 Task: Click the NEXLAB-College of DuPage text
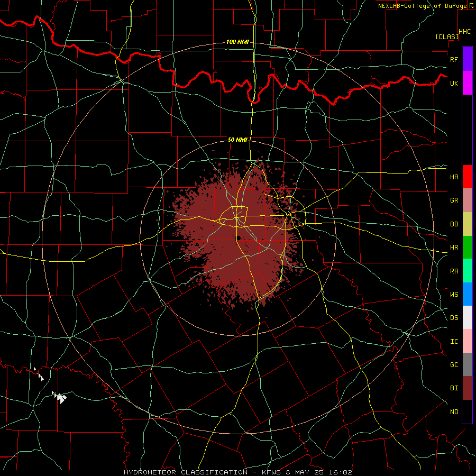tap(422, 6)
